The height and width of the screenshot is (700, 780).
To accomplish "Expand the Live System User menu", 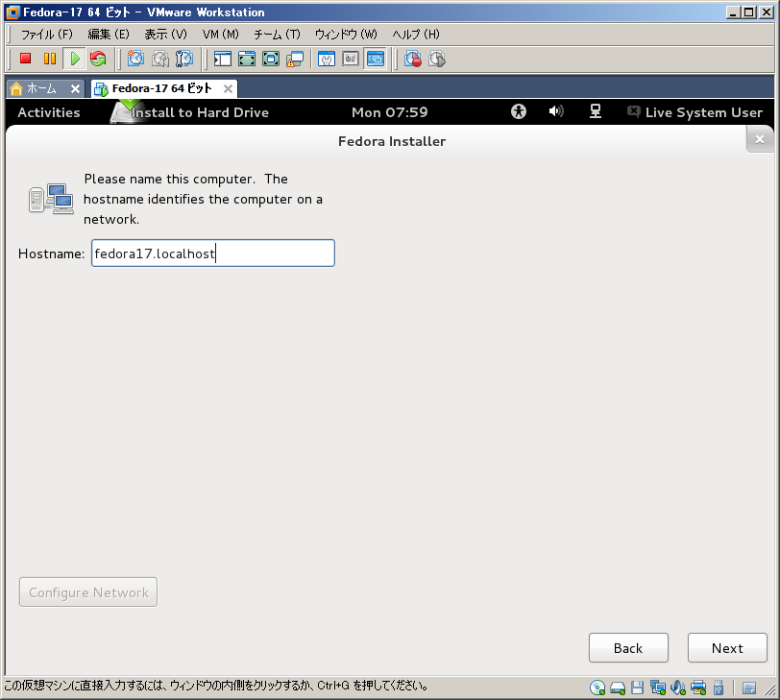I will pos(695,112).
